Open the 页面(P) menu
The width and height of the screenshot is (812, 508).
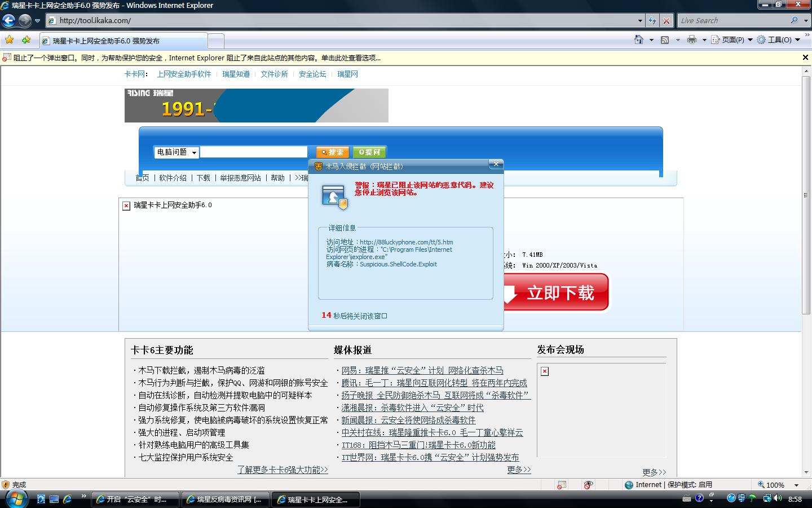(731, 40)
